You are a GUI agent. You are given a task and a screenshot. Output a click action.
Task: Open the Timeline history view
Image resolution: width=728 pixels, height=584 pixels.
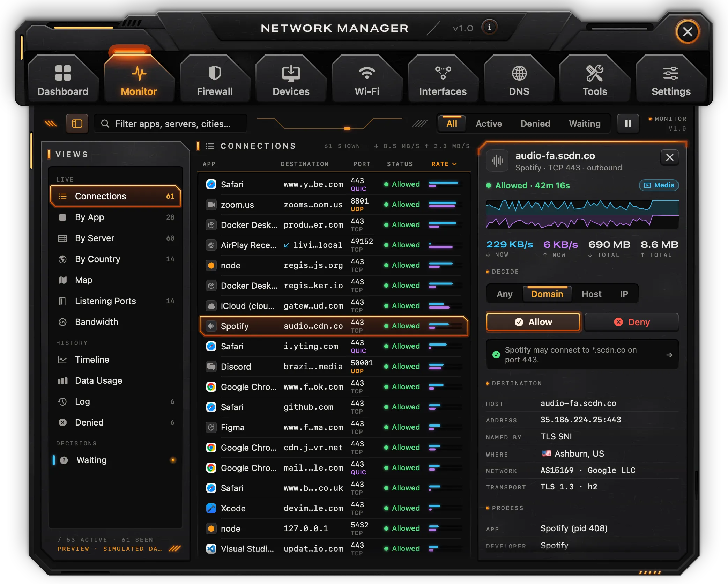tap(116, 360)
